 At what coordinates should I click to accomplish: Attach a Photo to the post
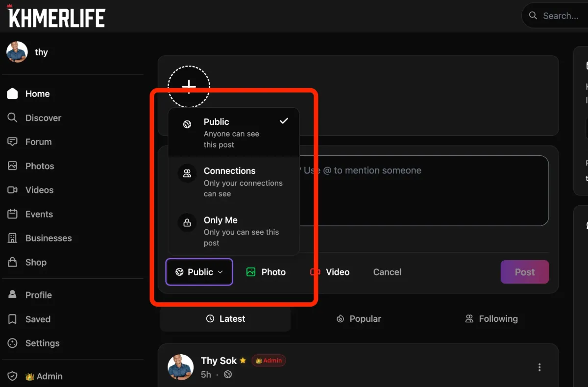(266, 272)
